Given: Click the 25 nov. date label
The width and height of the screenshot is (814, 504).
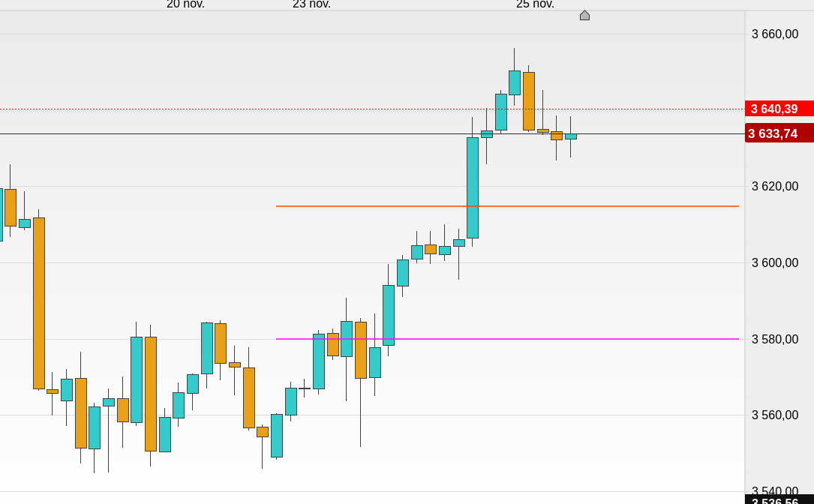Looking at the screenshot, I should [535, 4].
